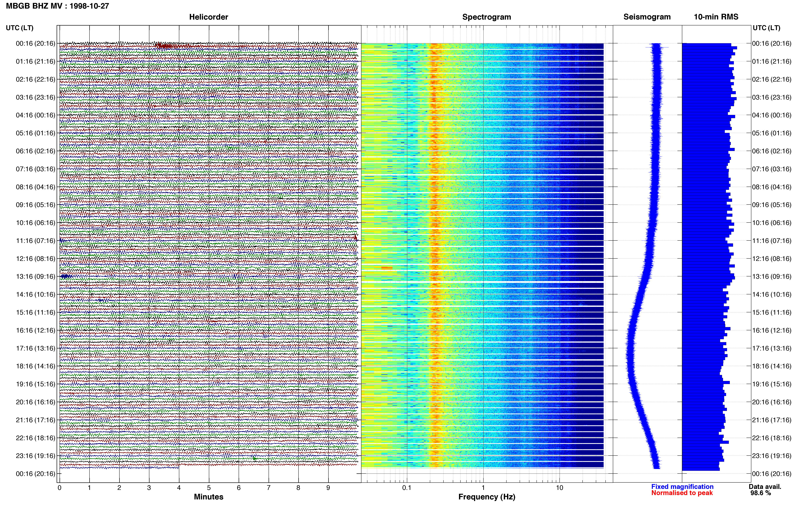Click RMS-side time label 19:16 (15:16)
The image size is (812, 508).
[772, 384]
